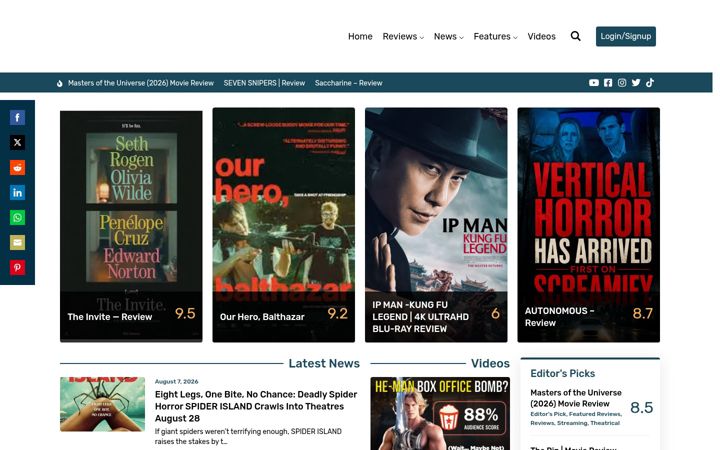Click the 8.7 score on AUTONOMOUS

[642, 314]
